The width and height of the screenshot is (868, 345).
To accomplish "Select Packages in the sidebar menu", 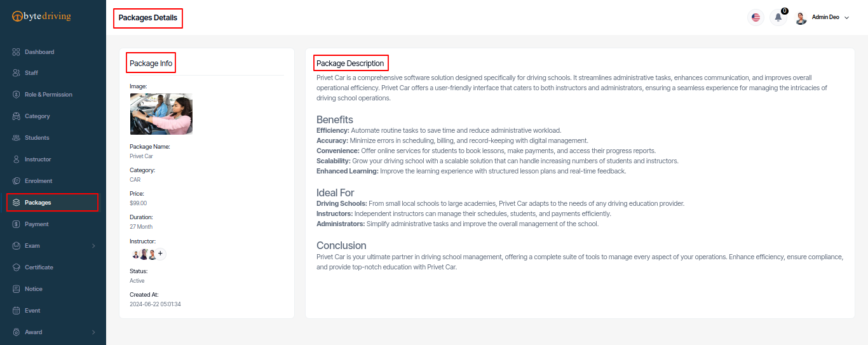I will (53, 203).
